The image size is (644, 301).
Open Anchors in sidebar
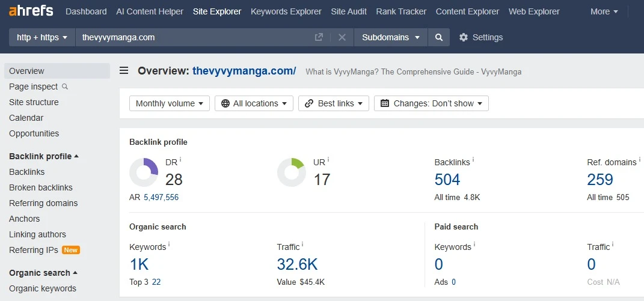click(24, 219)
